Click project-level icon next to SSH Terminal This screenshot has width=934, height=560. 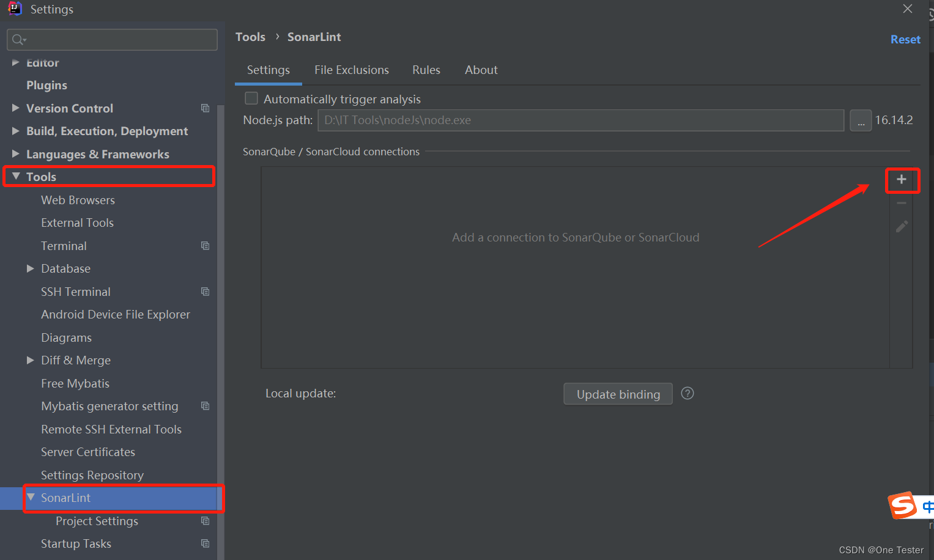[x=206, y=292]
